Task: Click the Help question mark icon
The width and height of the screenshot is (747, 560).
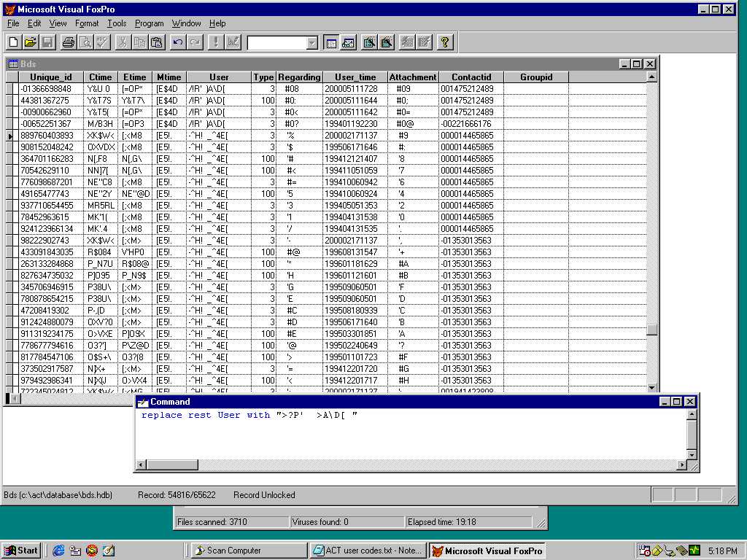Action: (x=445, y=42)
